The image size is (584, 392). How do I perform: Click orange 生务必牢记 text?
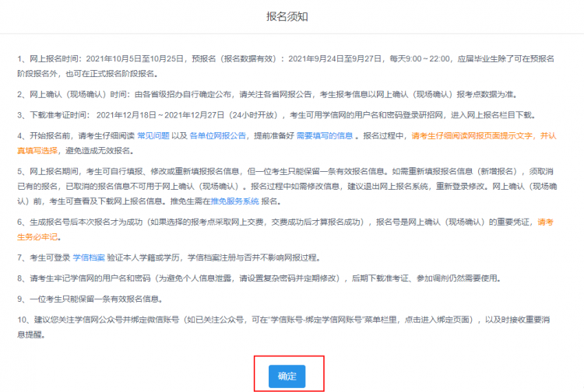(x=37, y=237)
